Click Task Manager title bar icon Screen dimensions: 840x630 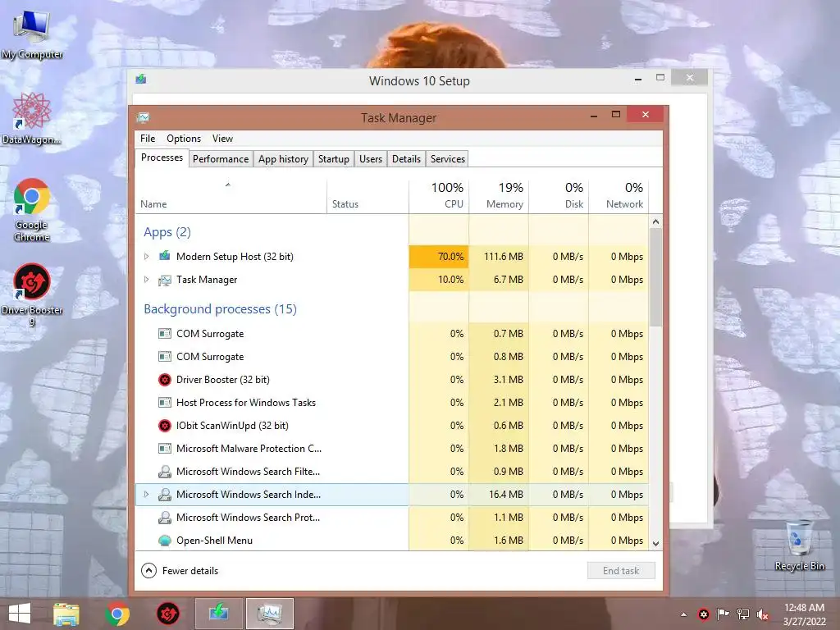pos(143,117)
